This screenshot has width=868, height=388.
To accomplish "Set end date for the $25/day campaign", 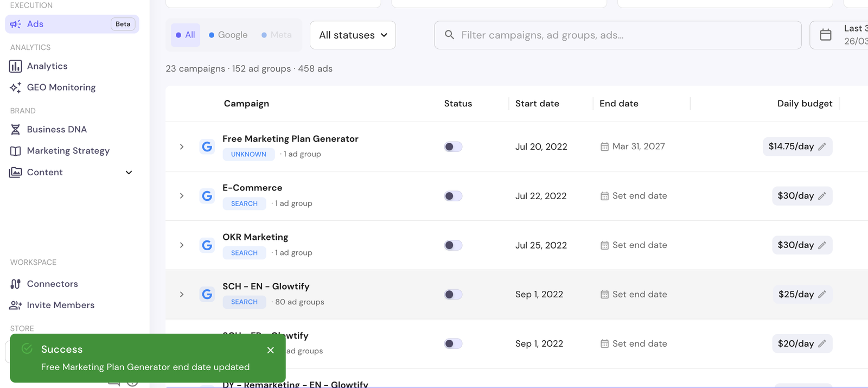I will tap(634, 294).
